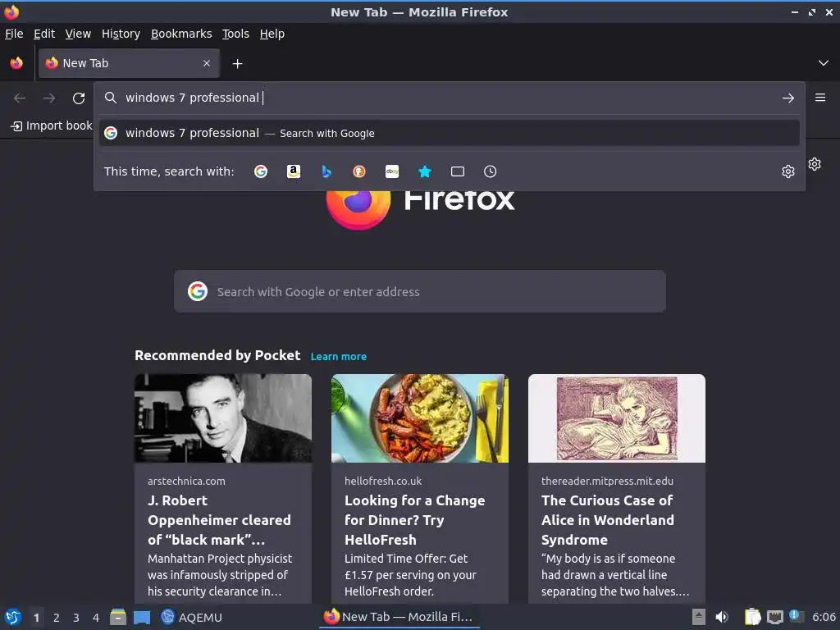The height and width of the screenshot is (630, 840).
Task: Open the Firefox hamburger application menu
Action: [820, 98]
